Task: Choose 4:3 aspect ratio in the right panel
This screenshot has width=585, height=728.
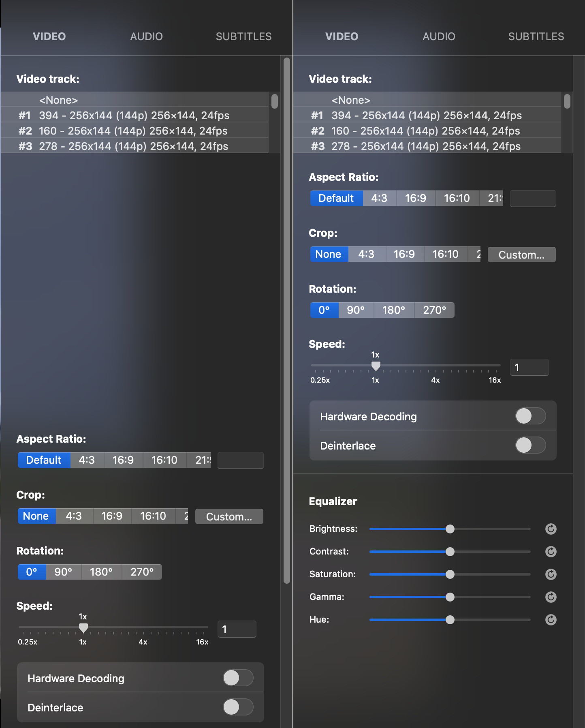Action: (379, 198)
